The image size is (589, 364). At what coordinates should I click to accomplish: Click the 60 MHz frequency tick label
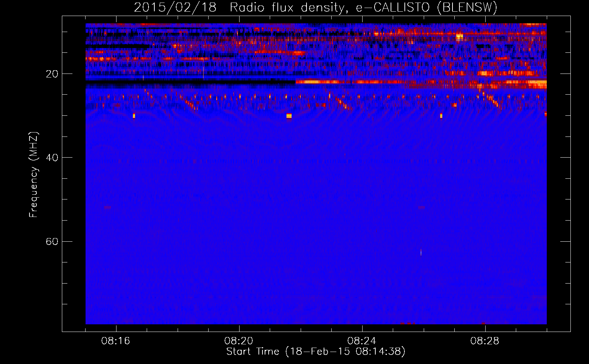[x=52, y=241]
